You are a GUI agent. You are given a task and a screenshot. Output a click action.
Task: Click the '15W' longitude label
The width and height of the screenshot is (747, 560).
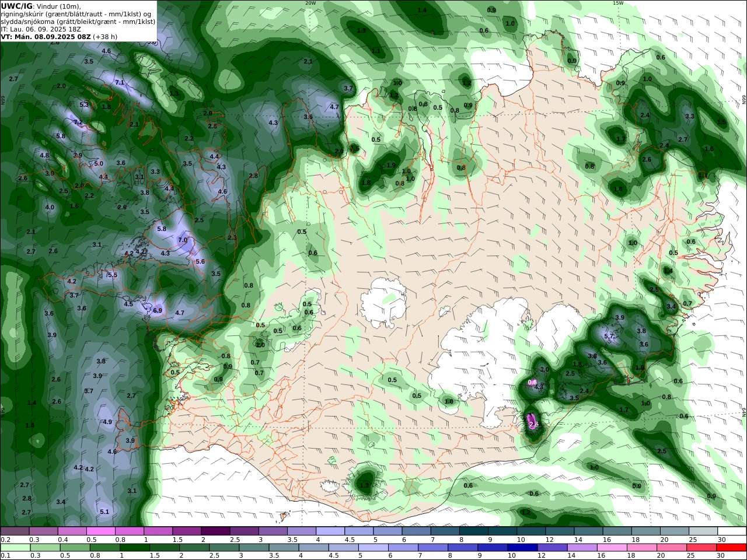[x=618, y=3]
